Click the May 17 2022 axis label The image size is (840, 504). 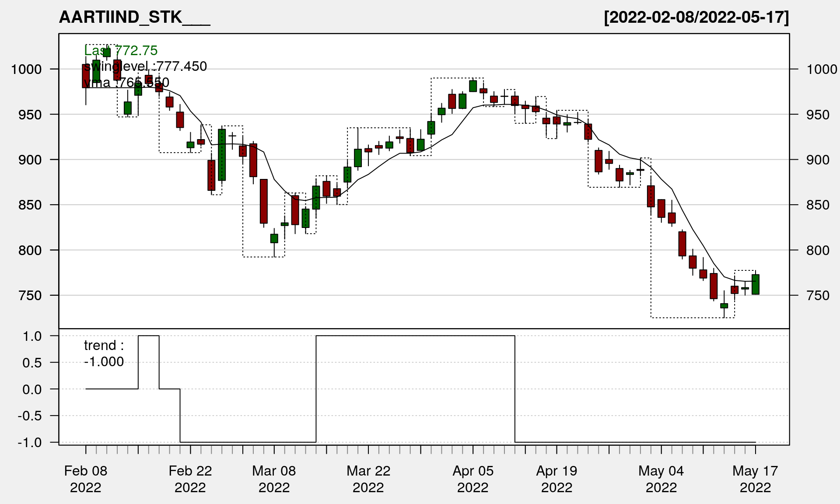pyautogui.click(x=755, y=479)
